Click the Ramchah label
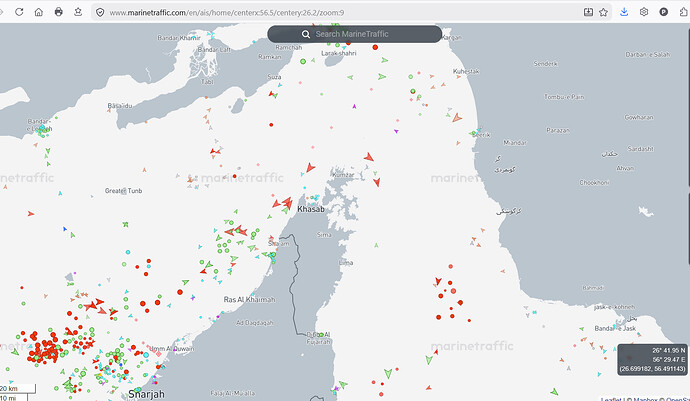This screenshot has height=401, width=690. [289, 47]
